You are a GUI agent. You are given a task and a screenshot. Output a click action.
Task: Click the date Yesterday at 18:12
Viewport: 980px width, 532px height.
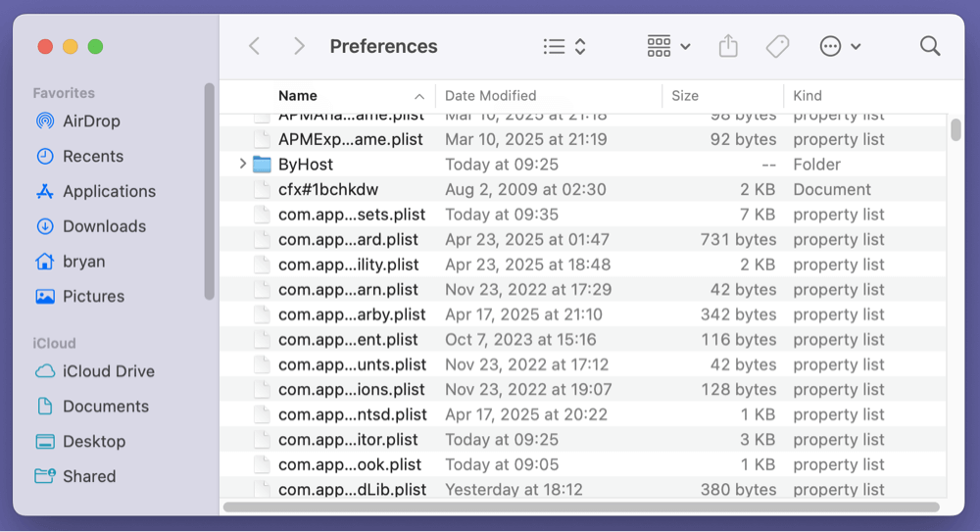[x=514, y=490]
